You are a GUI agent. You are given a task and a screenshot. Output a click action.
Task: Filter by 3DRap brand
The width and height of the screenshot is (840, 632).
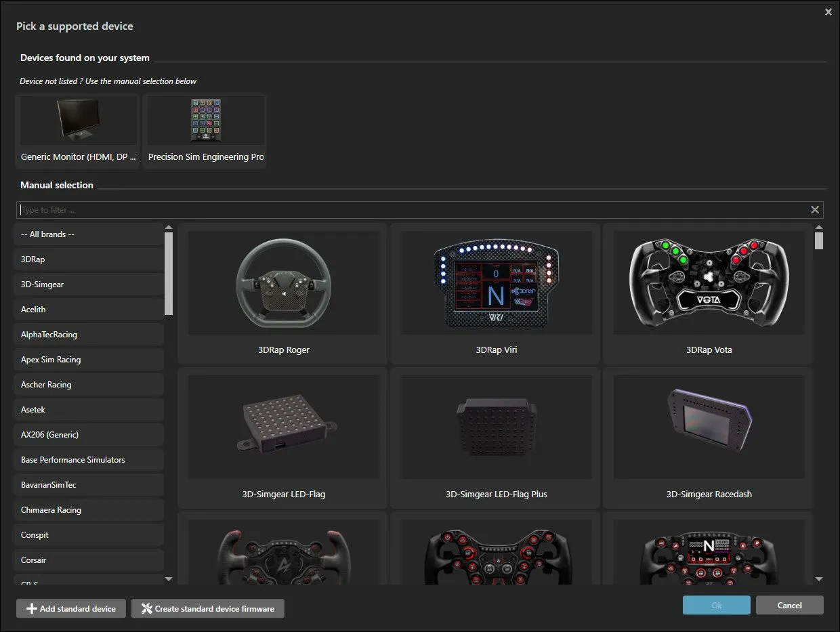pyautogui.click(x=89, y=259)
